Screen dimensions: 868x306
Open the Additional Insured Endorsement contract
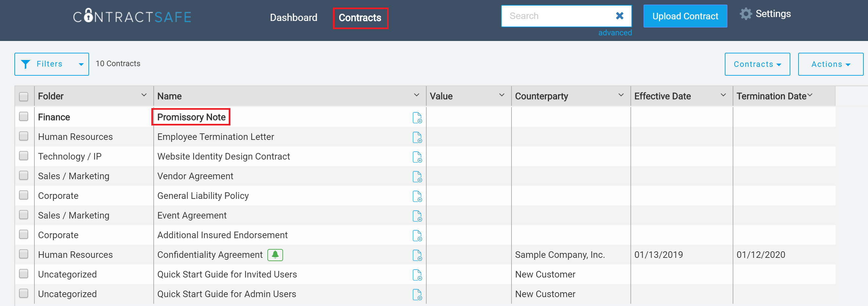[x=222, y=235]
